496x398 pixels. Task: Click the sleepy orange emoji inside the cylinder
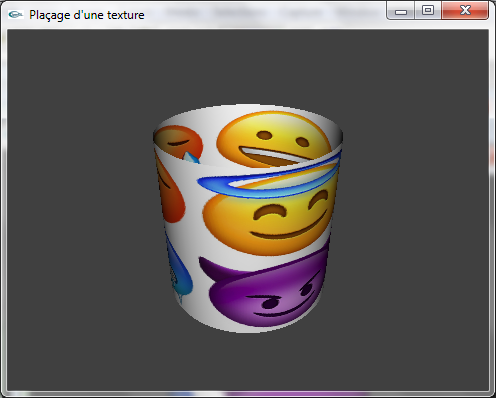(x=178, y=142)
